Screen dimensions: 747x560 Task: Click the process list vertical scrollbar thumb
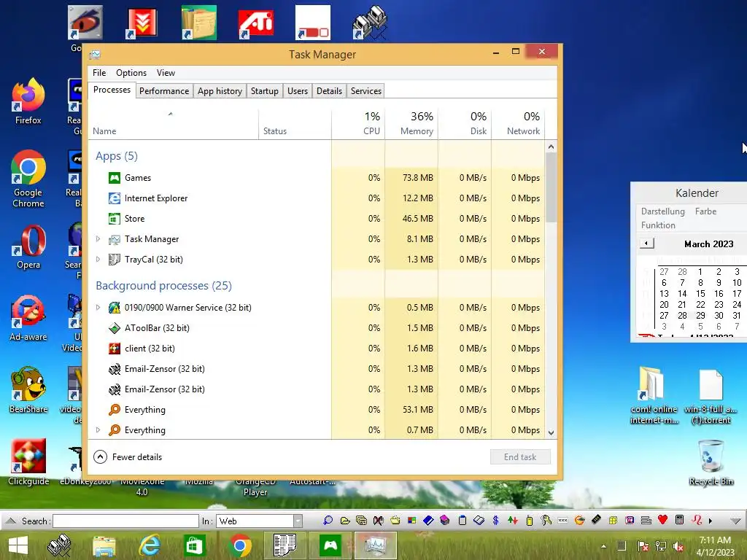(551, 187)
